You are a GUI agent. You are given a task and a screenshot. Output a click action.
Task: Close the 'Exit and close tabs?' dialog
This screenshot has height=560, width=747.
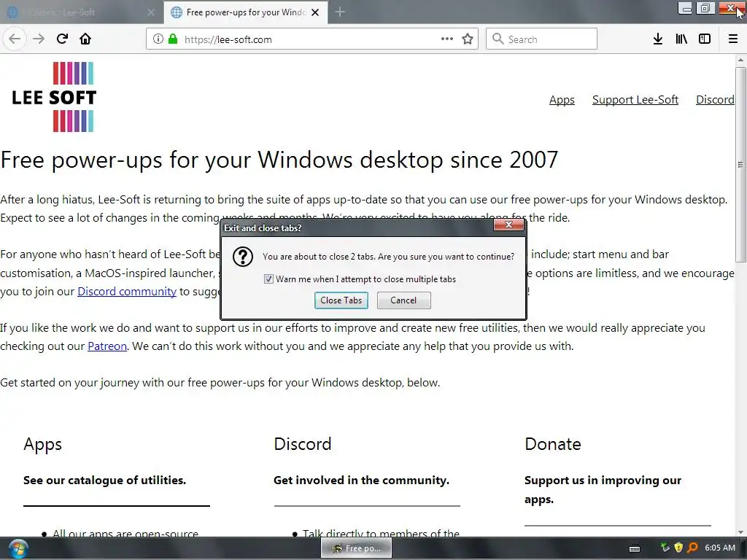pos(508,225)
